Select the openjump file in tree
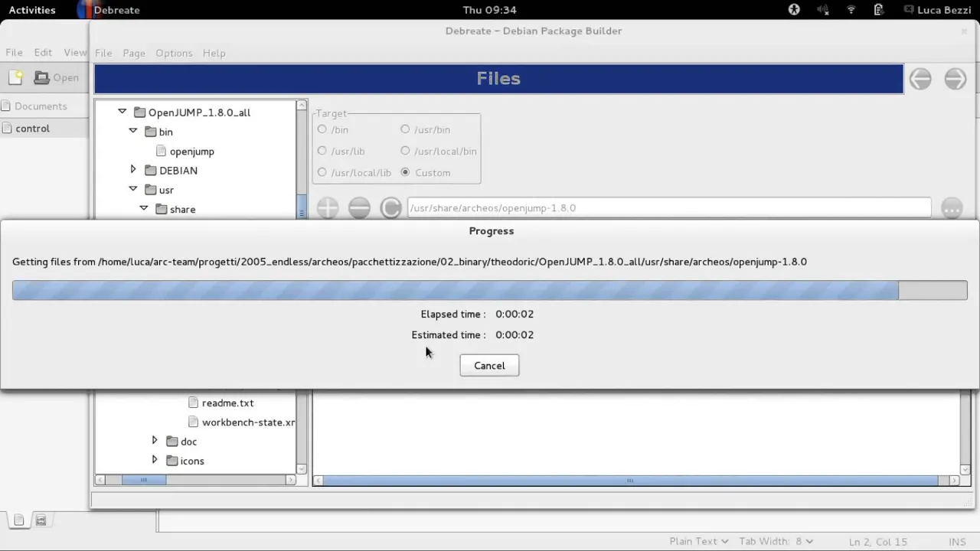Screen dimensions: 980x551 click(x=191, y=152)
